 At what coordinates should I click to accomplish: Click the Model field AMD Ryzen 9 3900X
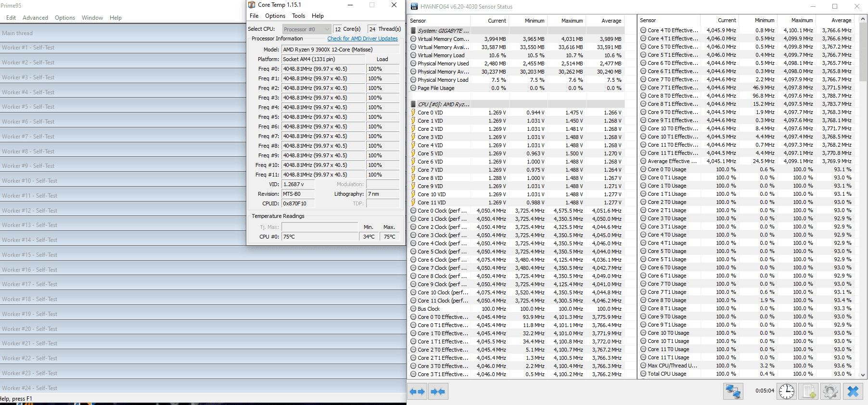point(341,50)
